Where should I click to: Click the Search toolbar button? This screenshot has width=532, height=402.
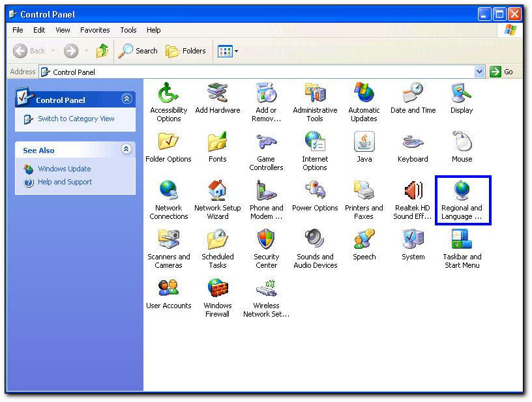tap(138, 51)
